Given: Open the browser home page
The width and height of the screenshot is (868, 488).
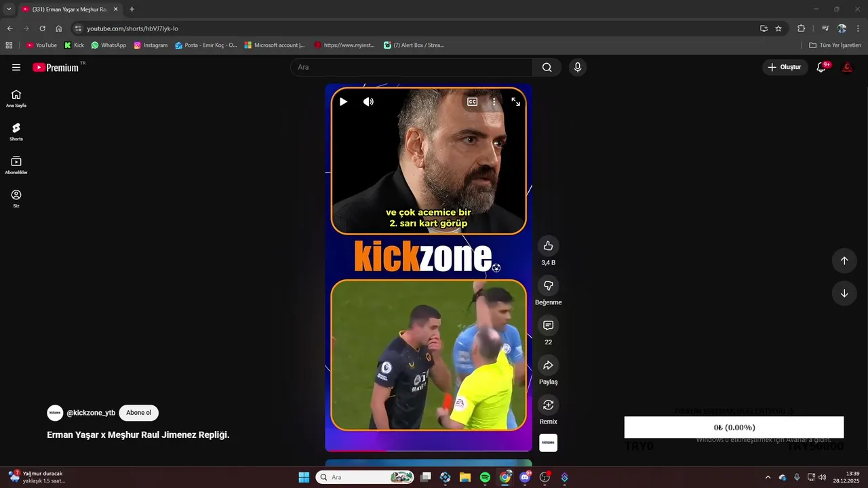Looking at the screenshot, I should click(x=58, y=28).
